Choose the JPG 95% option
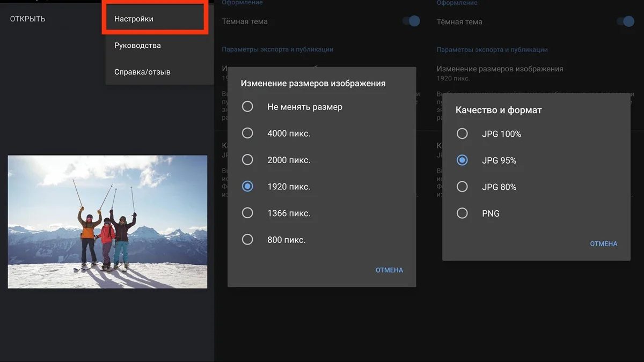Viewport: 644px width, 362px height. coord(462,160)
